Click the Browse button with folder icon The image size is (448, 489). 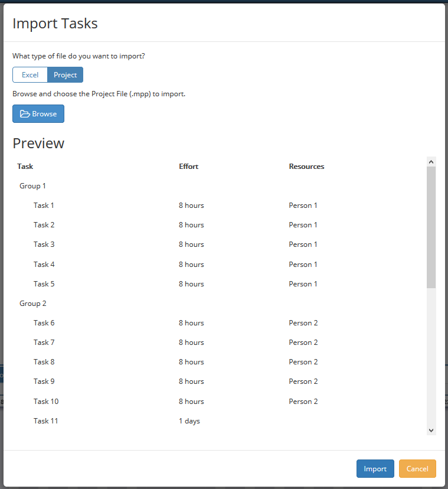click(38, 114)
